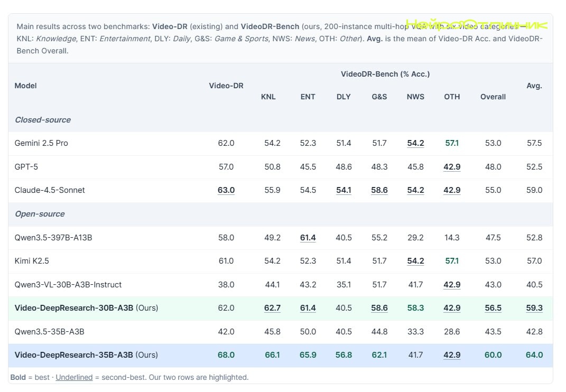
Task: Click Qwen3-VL-30B-A3B-Instruct's Video-DR score 38.0
Action: coord(226,284)
